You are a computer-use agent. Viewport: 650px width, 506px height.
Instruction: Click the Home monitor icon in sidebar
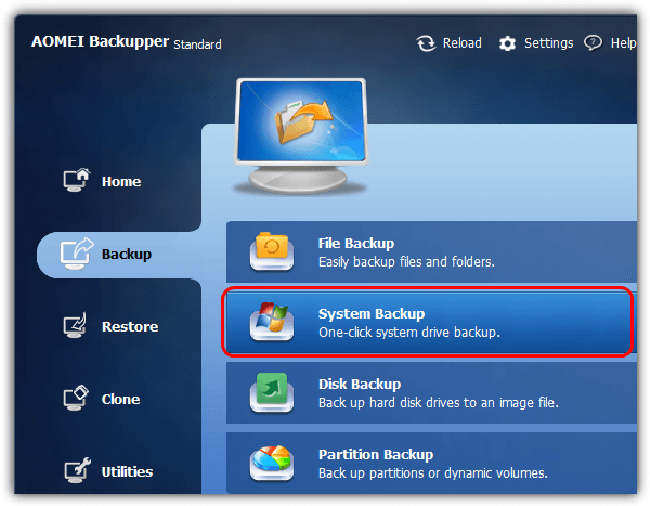click(77, 180)
